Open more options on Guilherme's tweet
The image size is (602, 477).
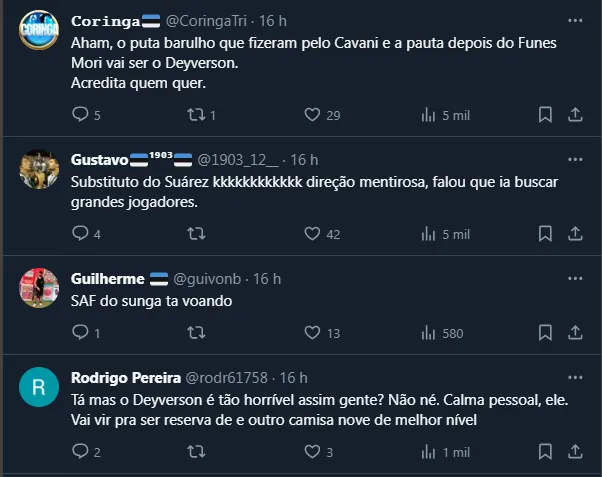577,278
